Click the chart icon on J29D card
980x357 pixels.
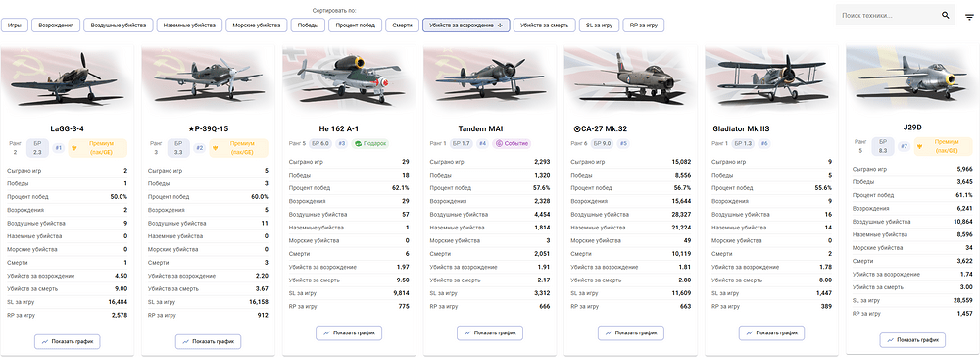(x=891, y=340)
